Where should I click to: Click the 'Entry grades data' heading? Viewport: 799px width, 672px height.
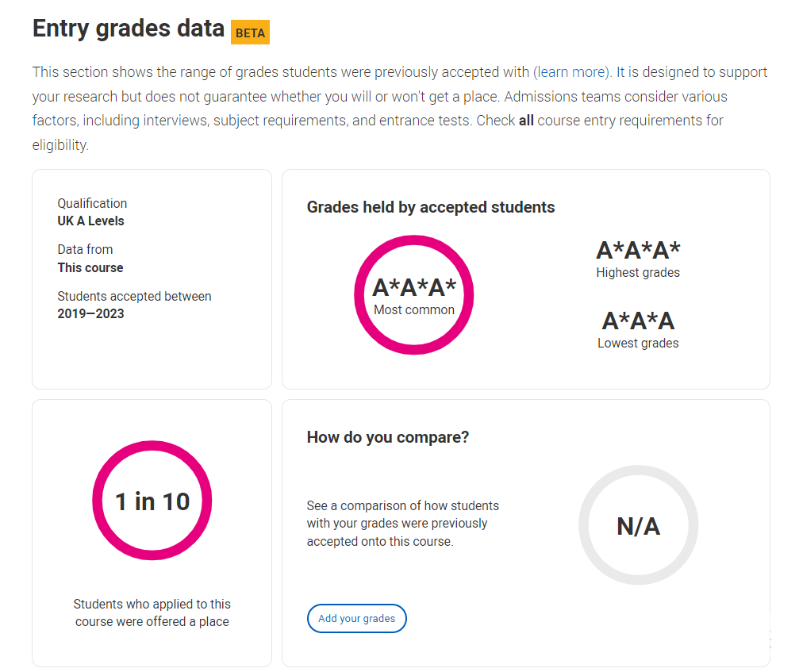(x=129, y=29)
